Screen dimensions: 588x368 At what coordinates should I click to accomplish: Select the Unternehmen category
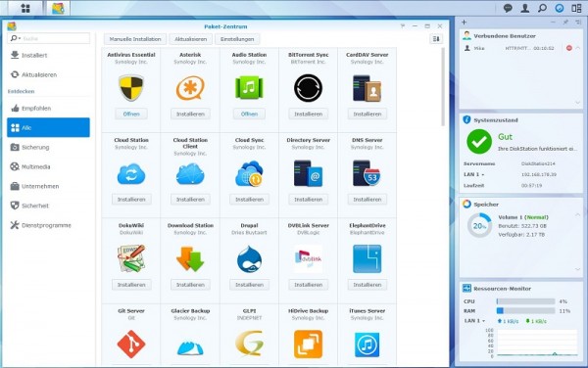tap(48, 186)
